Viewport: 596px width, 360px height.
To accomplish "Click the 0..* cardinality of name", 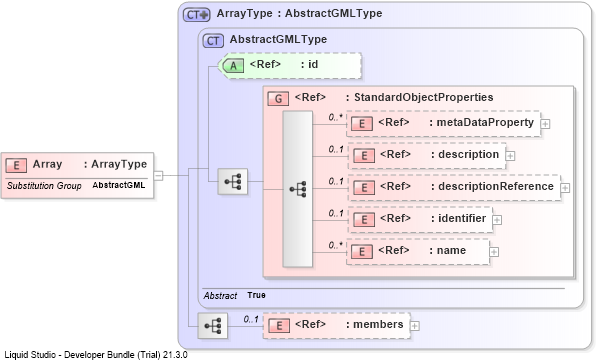I will [x=335, y=245].
